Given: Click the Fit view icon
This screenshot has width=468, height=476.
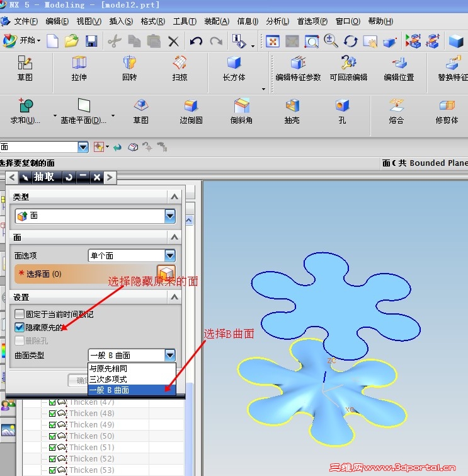Looking at the screenshot, I should coord(272,41).
